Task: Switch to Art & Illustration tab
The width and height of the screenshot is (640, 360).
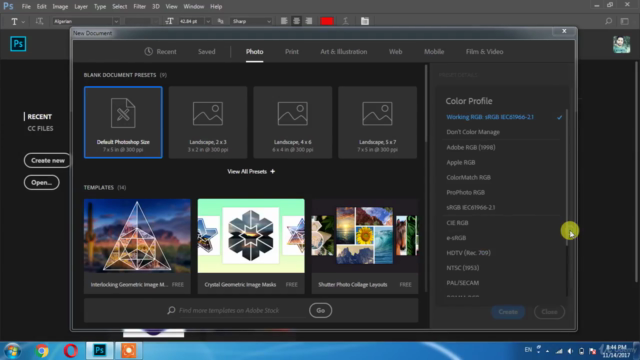Action: [x=344, y=52]
